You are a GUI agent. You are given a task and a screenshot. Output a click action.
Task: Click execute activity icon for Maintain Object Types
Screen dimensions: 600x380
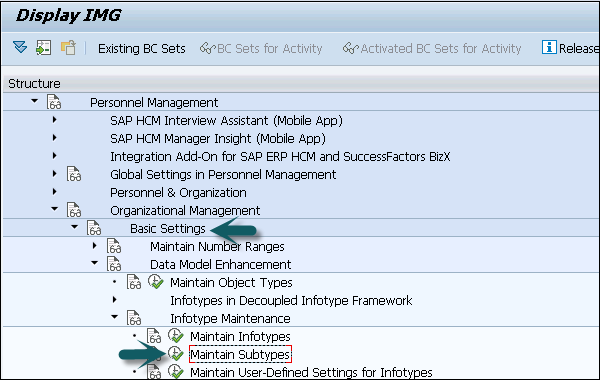[x=155, y=282]
